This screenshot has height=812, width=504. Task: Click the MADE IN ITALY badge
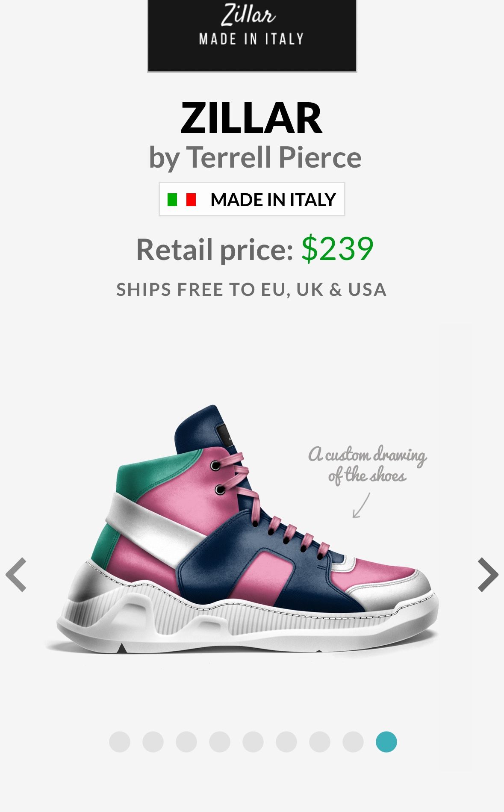252,199
